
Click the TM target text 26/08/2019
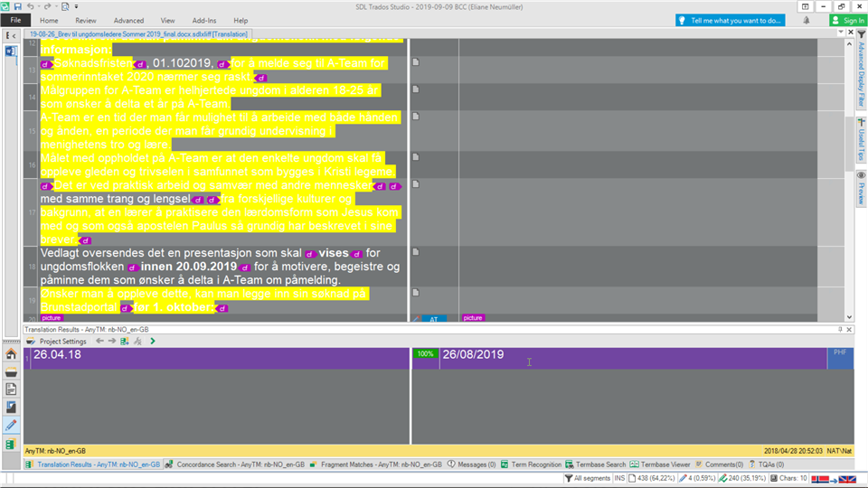[x=473, y=354]
